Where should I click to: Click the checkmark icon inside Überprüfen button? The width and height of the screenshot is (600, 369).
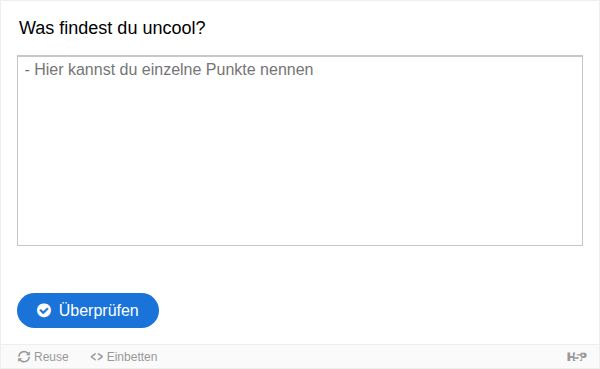point(44,310)
